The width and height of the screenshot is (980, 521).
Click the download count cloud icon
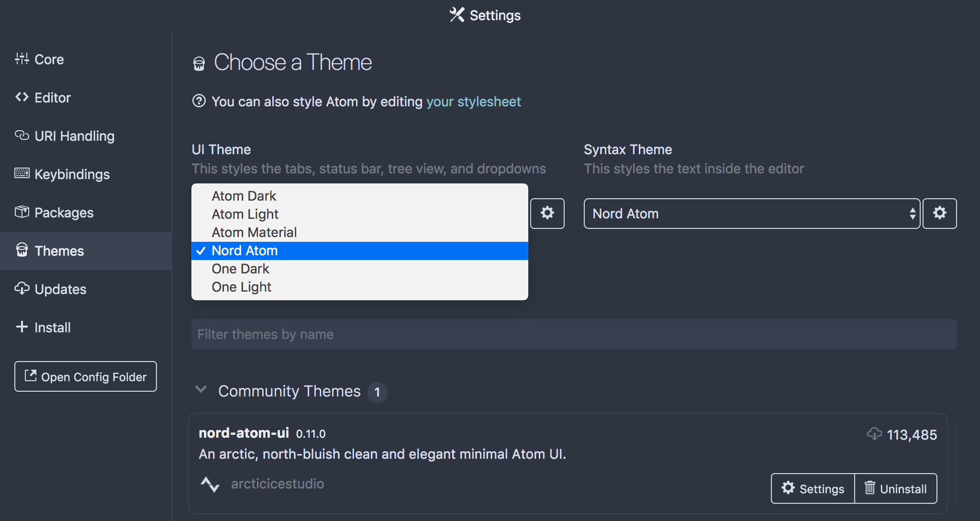[874, 434]
